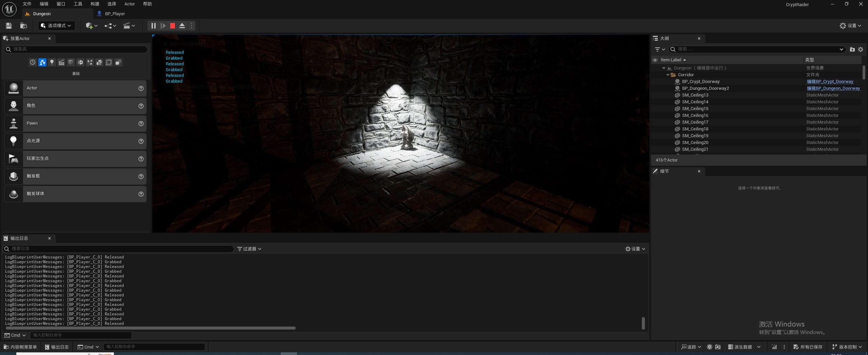Open the output log 过滤器 dropdown
Image resolution: width=868 pixels, height=355 pixels.
point(249,249)
